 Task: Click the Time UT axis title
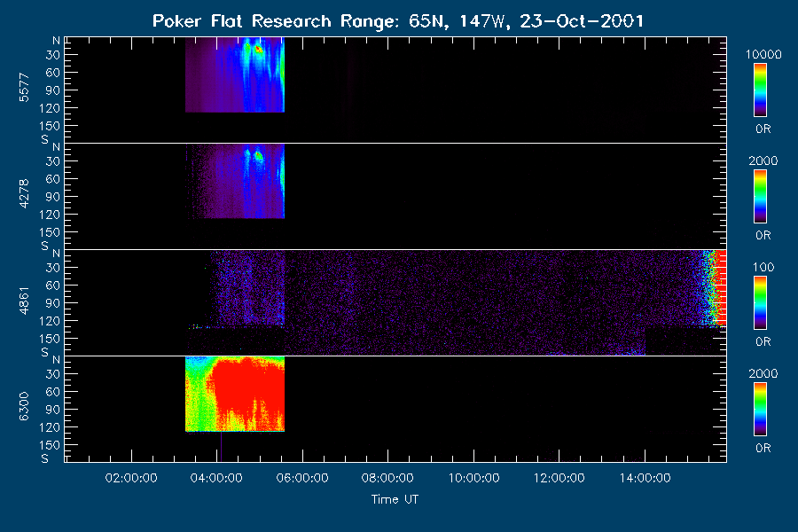(x=395, y=499)
